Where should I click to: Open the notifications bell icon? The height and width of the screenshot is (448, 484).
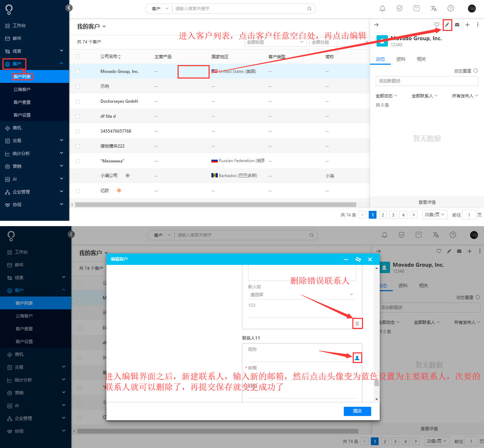tap(382, 8)
